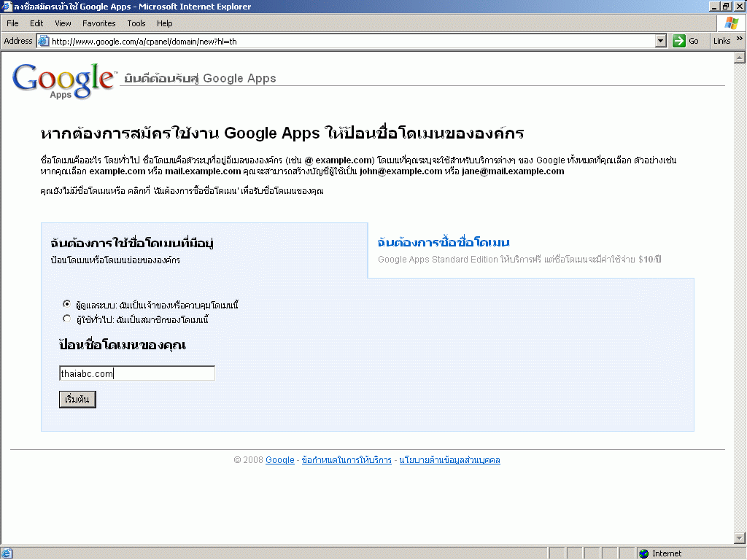Select the general user radio button option
The image size is (747, 560).
67,319
